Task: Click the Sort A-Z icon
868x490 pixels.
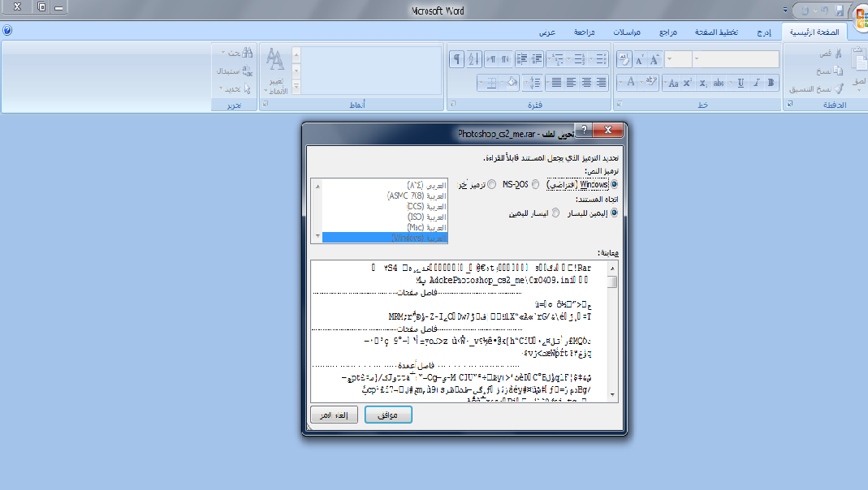Action: point(474,58)
